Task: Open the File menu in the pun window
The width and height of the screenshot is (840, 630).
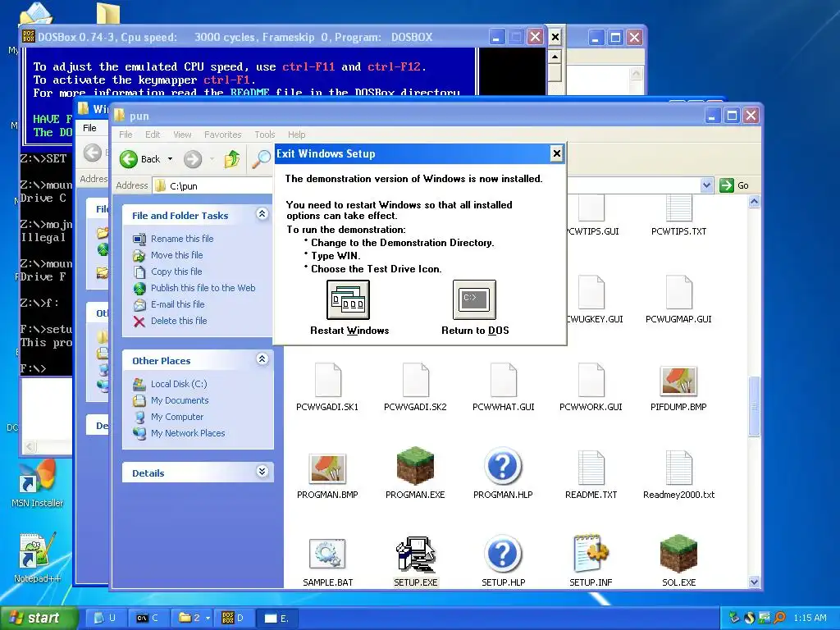Action: [x=126, y=135]
